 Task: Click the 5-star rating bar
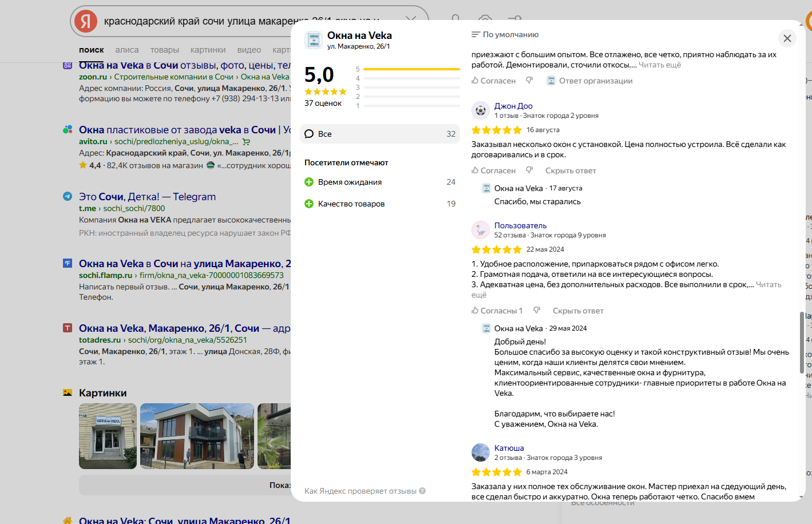tap(411, 69)
